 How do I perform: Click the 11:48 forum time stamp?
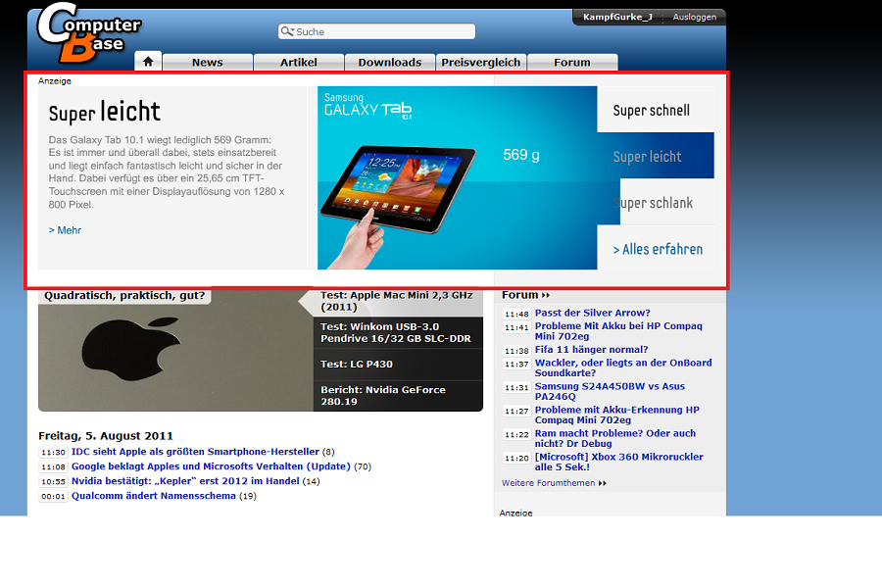pyautogui.click(x=516, y=314)
